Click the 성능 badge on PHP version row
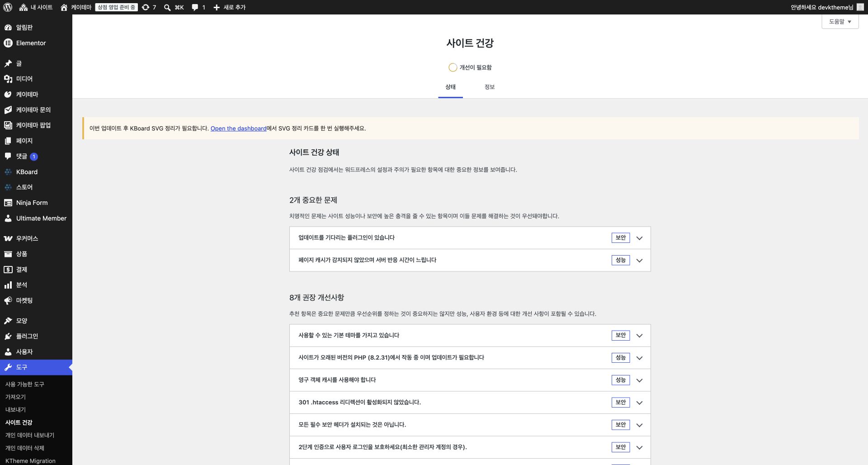The height and width of the screenshot is (465, 868). pyautogui.click(x=621, y=357)
